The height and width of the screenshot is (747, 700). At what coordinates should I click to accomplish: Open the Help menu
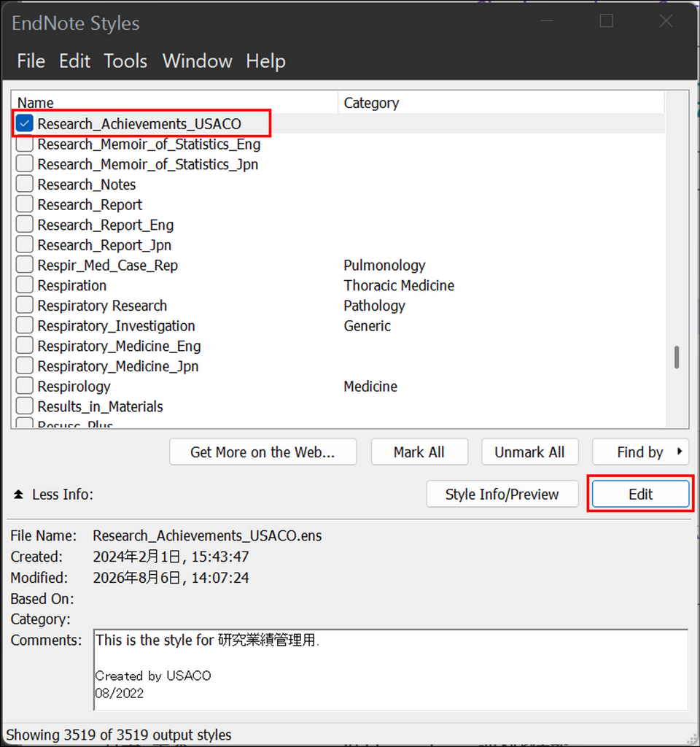pos(265,61)
